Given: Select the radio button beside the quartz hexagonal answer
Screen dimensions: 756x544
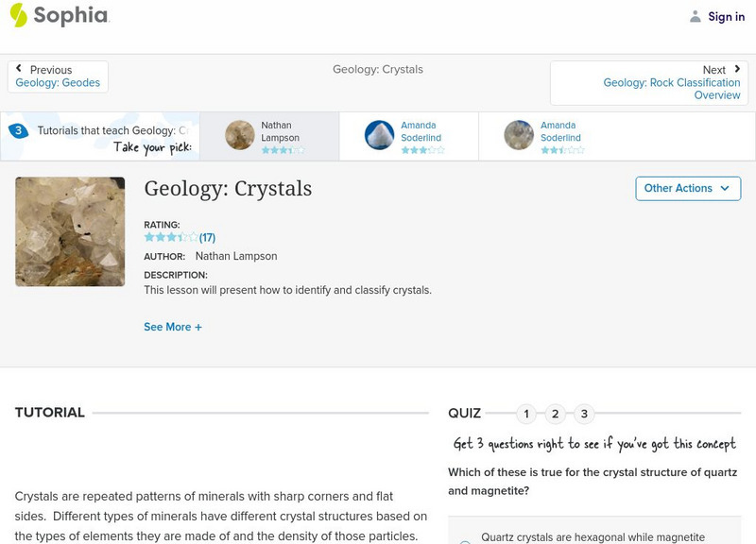Looking at the screenshot, I should (464, 541).
